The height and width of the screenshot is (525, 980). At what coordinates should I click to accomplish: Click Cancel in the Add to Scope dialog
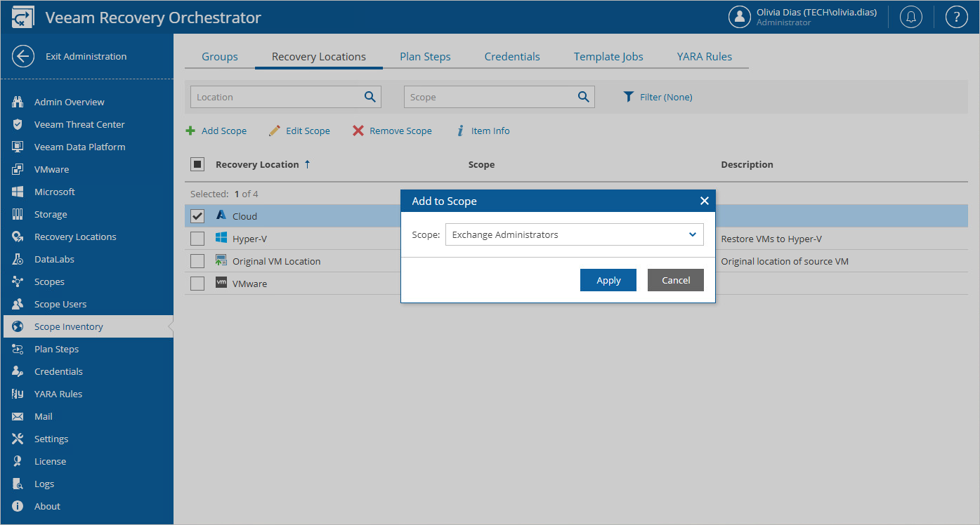click(x=676, y=280)
